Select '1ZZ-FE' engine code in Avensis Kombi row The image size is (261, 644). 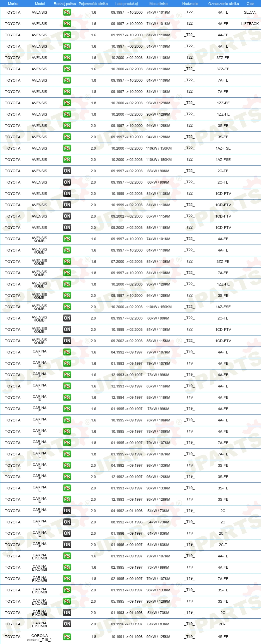pyautogui.click(x=223, y=284)
